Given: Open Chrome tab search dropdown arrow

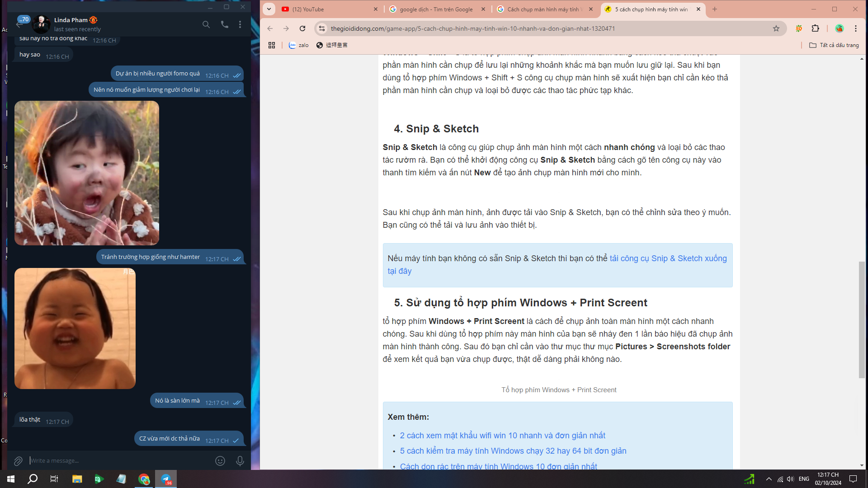Looking at the screenshot, I should 269,9.
